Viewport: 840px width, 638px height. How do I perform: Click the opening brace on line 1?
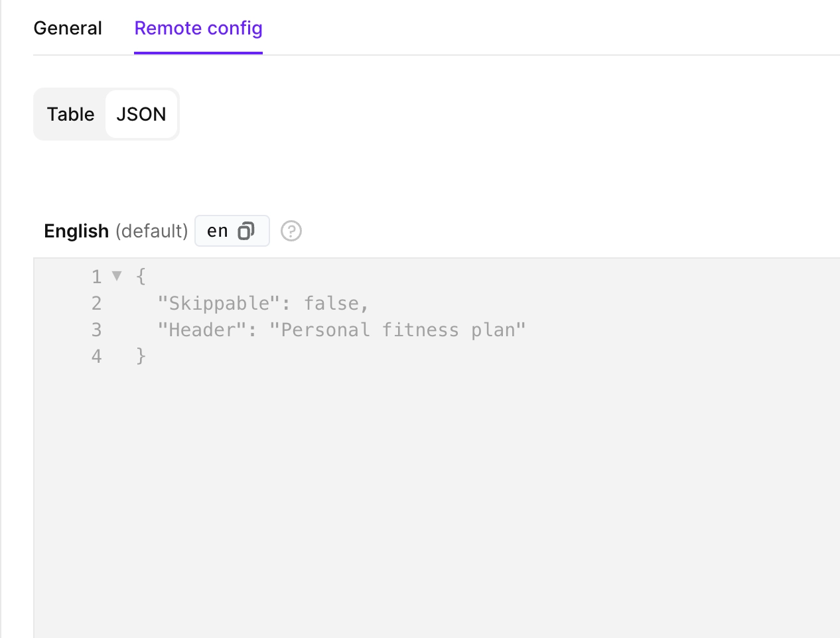coord(140,277)
